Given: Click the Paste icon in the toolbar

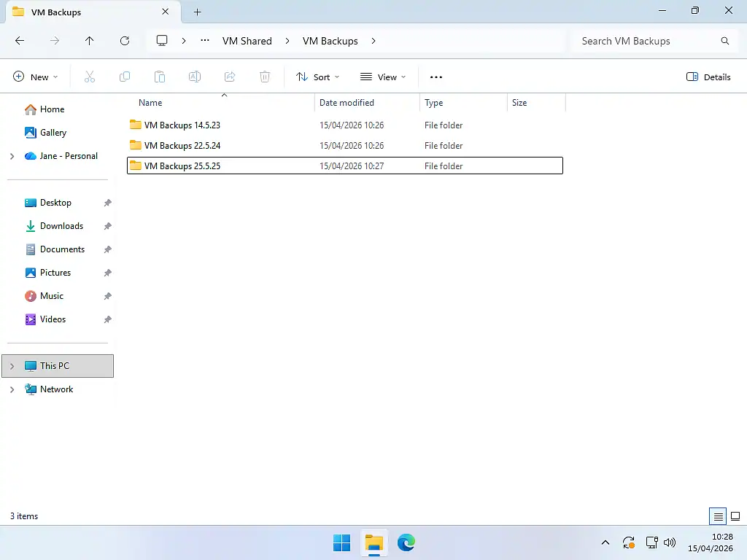Looking at the screenshot, I should click(x=160, y=77).
